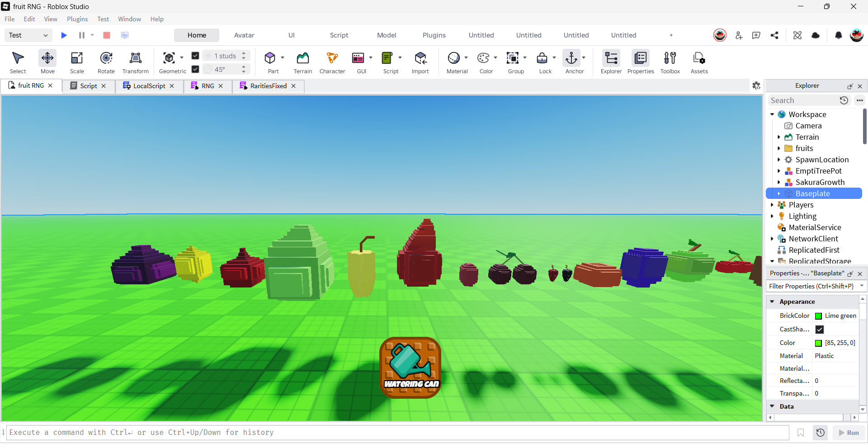Viewport: 868px width, 448px height.
Task: Open the notifications bell
Action: pos(839,35)
